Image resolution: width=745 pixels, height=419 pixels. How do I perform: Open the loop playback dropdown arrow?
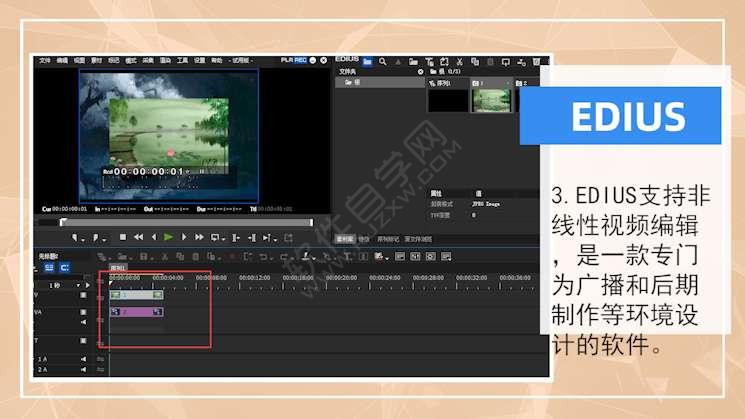pos(223,239)
